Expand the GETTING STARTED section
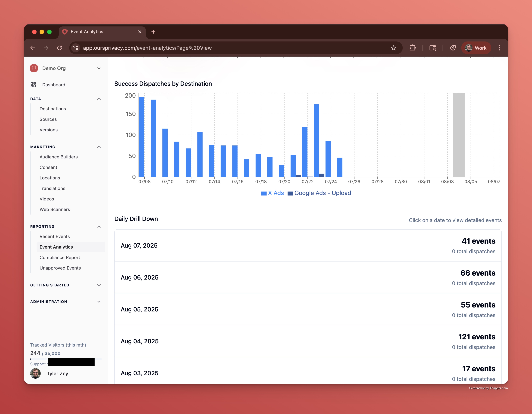 tap(99, 285)
